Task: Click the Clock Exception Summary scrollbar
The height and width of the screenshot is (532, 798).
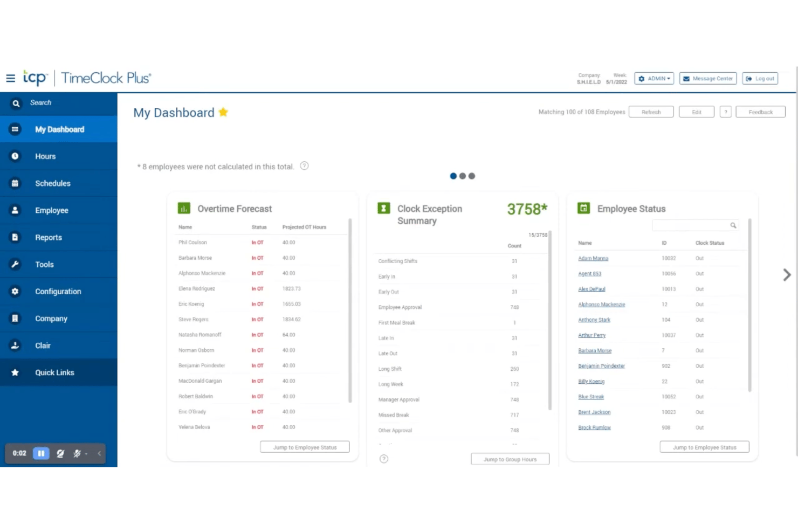Action: point(550,320)
